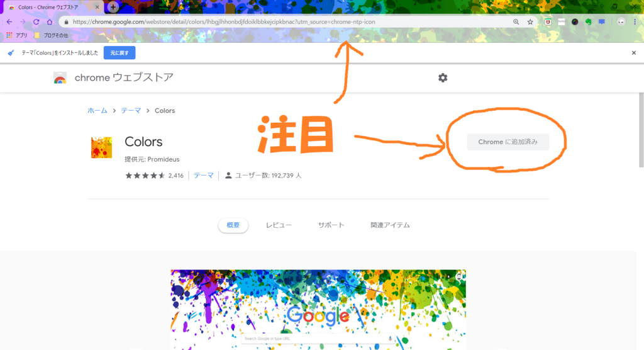Viewport: 644px width, 350px height.
Task: Switch to the 関連アイテム tab
Action: coord(390,225)
